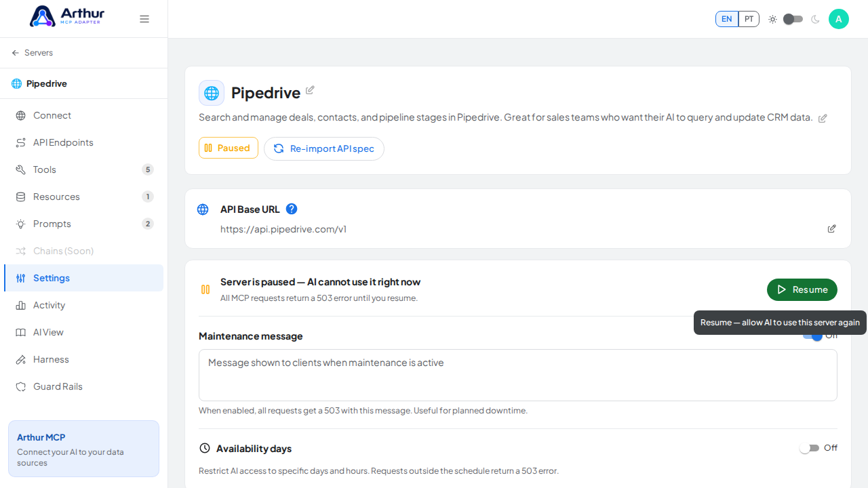Click the API Base URL globe icon

click(x=203, y=209)
